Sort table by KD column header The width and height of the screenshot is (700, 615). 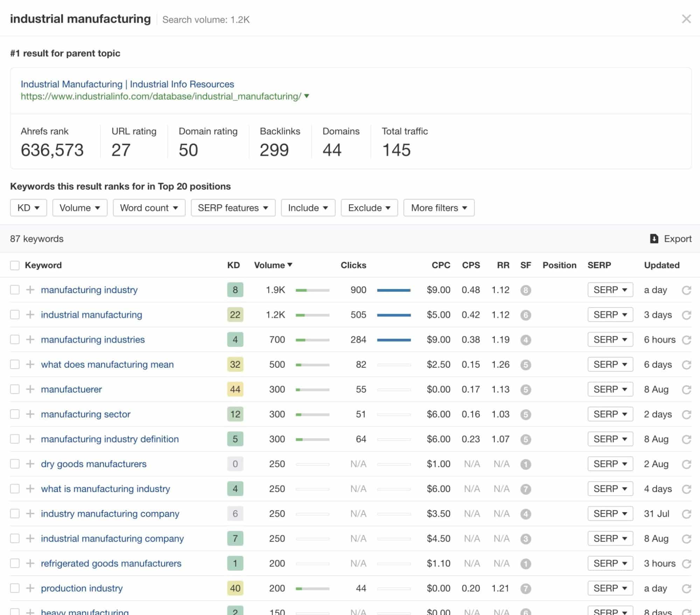(233, 265)
